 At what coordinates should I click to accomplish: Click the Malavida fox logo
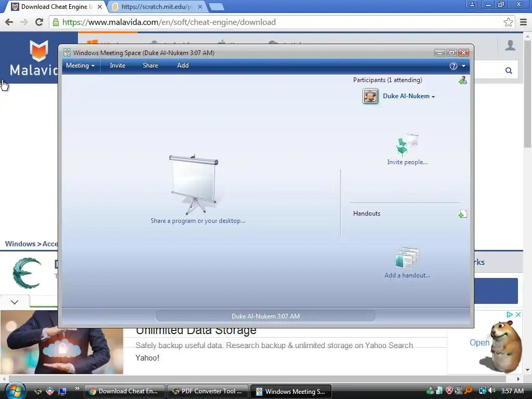coord(39,50)
